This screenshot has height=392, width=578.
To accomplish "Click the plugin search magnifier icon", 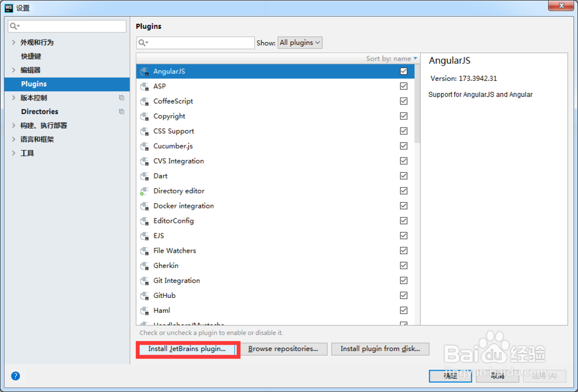I will pos(143,43).
